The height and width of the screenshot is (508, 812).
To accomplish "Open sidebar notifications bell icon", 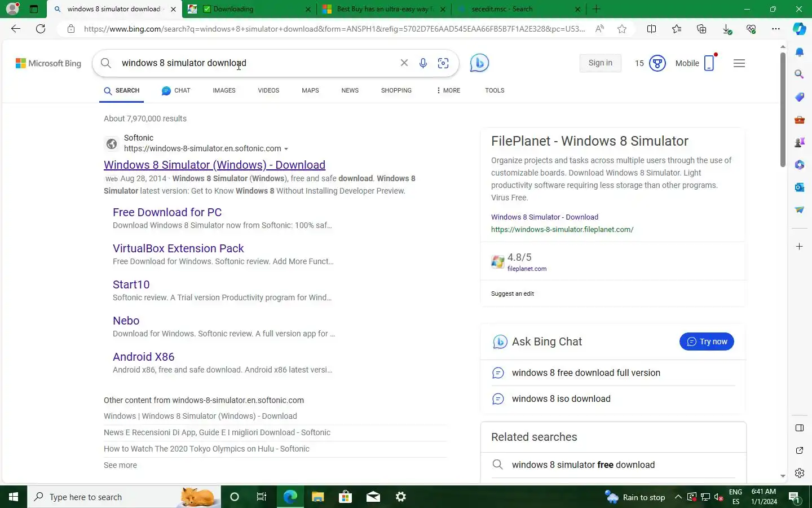I will pos(800,52).
